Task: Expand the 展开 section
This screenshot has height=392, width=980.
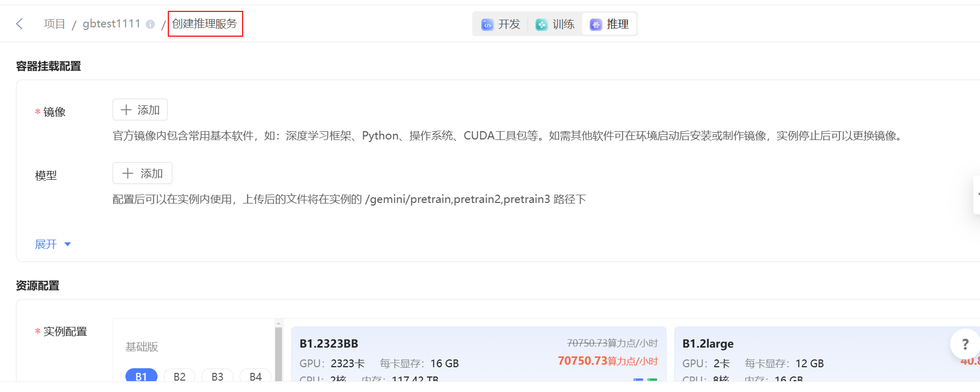Action: pyautogui.click(x=46, y=244)
